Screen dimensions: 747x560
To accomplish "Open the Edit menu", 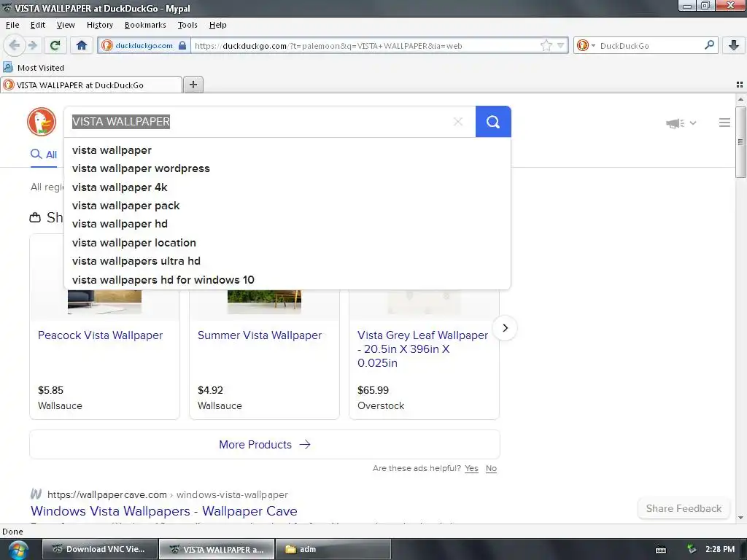I will [38, 25].
